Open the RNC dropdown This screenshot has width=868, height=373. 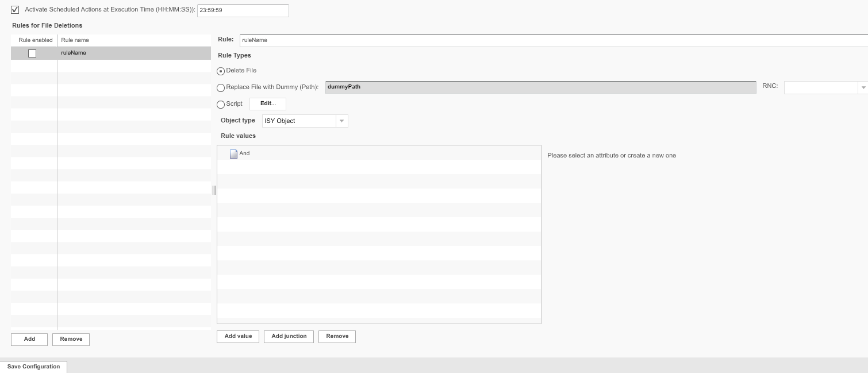864,87
